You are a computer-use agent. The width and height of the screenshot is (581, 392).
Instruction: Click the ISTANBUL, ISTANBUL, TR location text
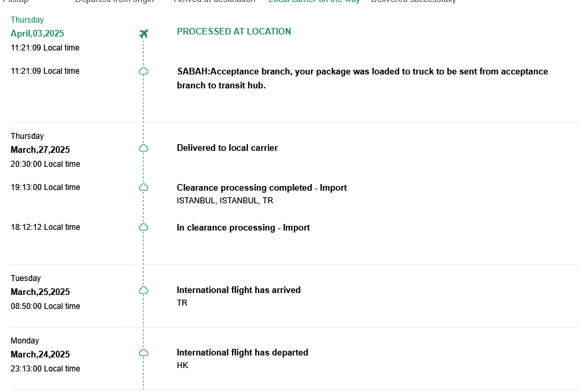click(x=225, y=200)
